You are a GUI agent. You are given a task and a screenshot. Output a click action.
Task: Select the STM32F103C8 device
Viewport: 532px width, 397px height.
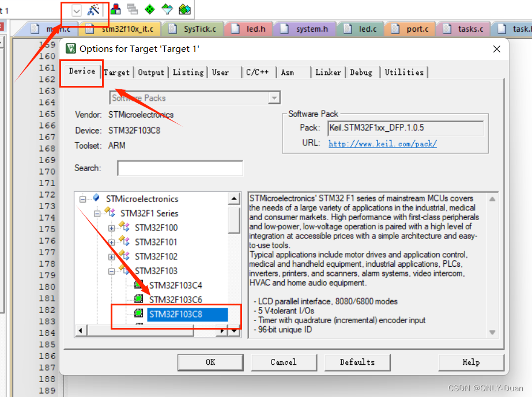click(x=187, y=314)
